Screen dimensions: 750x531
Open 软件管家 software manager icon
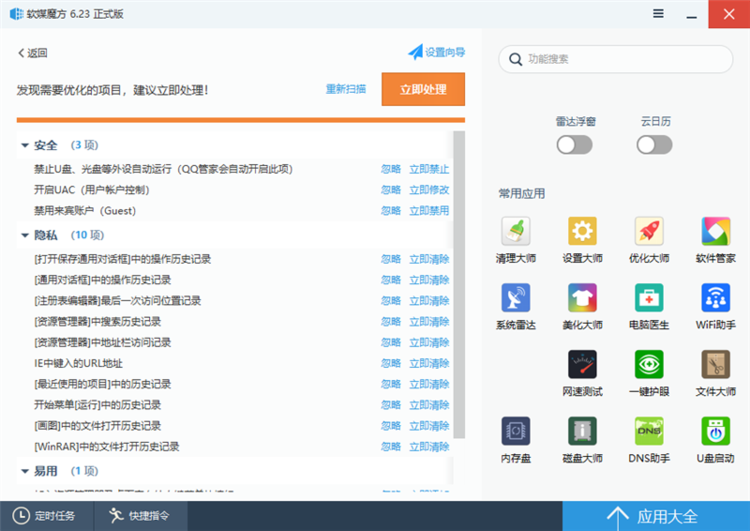pyautogui.click(x=716, y=232)
